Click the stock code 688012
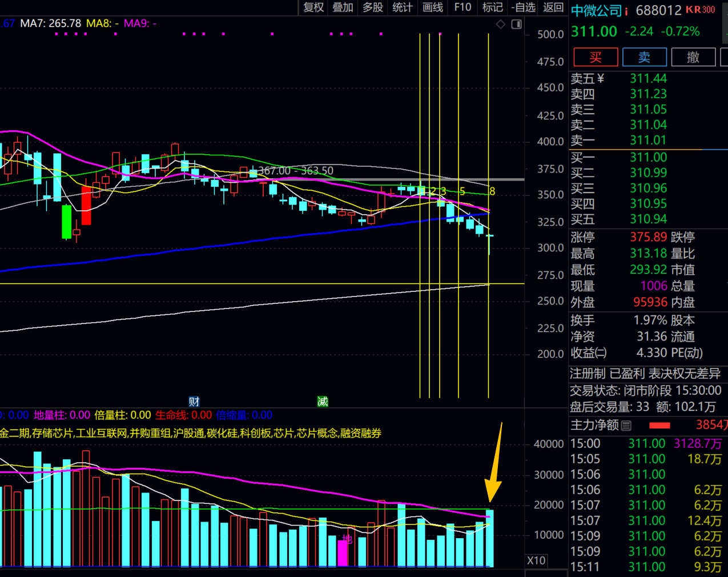Image resolution: width=728 pixels, height=577 pixels. point(658,11)
